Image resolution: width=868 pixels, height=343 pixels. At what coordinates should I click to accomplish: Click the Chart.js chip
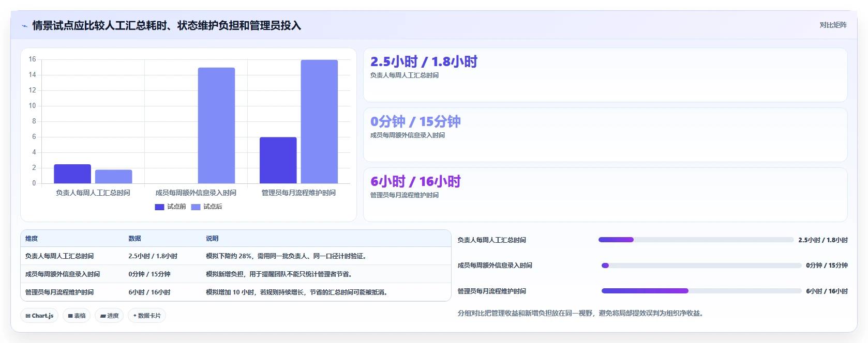(x=39, y=316)
